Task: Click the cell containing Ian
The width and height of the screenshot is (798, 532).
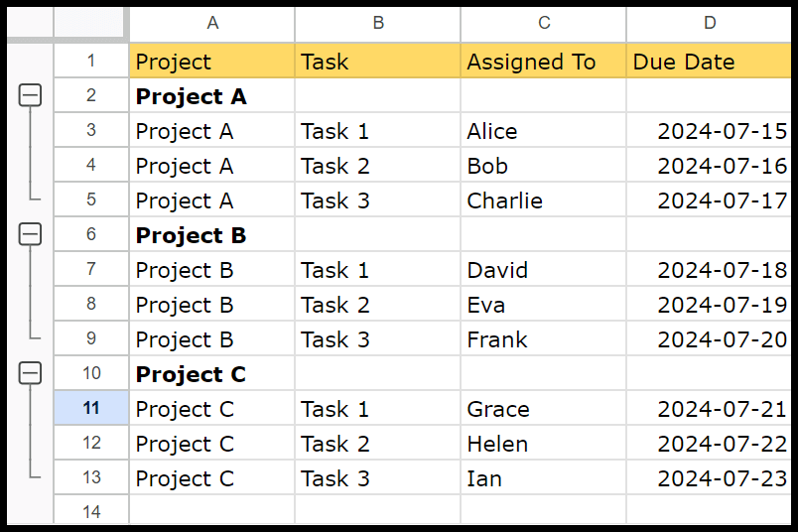Action: point(544,477)
